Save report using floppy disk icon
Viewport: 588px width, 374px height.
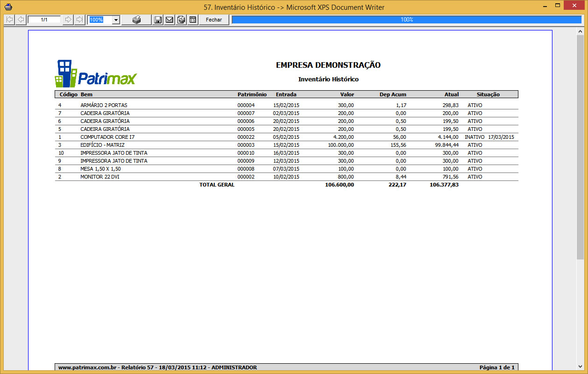pos(158,20)
